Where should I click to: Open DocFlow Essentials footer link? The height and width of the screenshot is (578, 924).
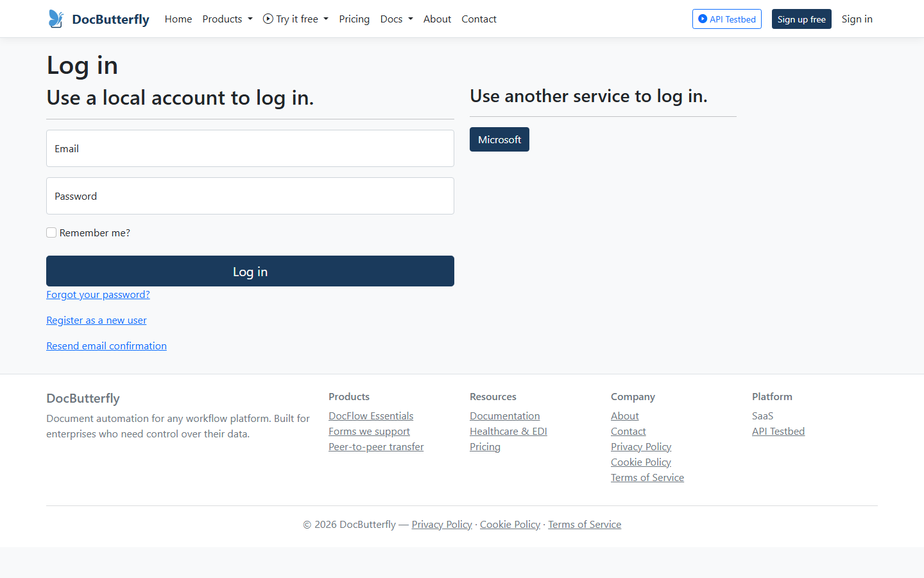tap(371, 416)
